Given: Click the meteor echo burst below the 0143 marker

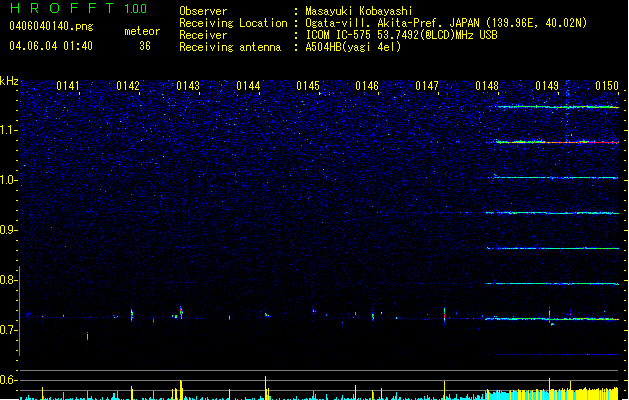Looking at the screenshot, I should (181, 312).
